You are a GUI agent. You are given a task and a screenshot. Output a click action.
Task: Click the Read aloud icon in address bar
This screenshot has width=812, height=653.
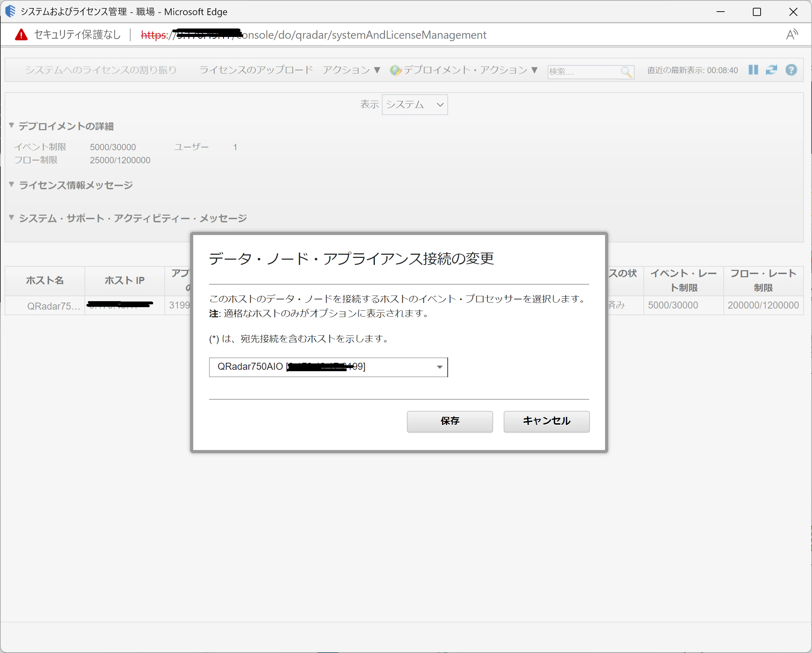click(x=792, y=34)
